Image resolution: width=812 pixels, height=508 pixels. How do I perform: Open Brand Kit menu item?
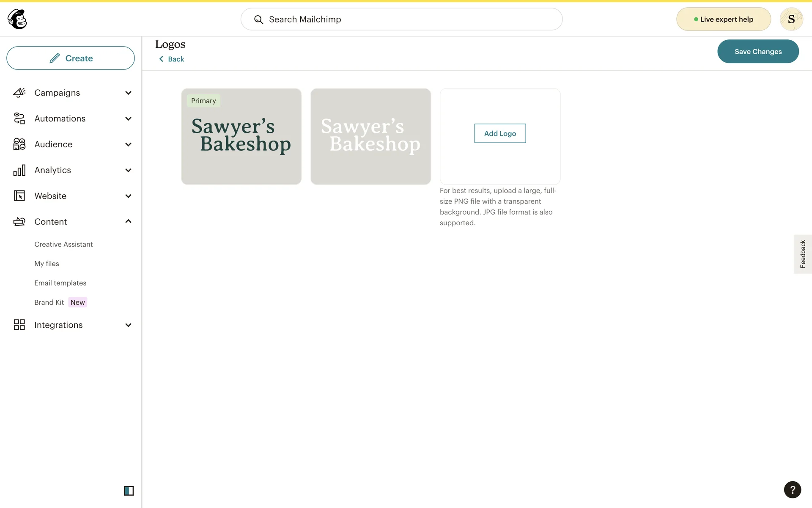click(49, 302)
